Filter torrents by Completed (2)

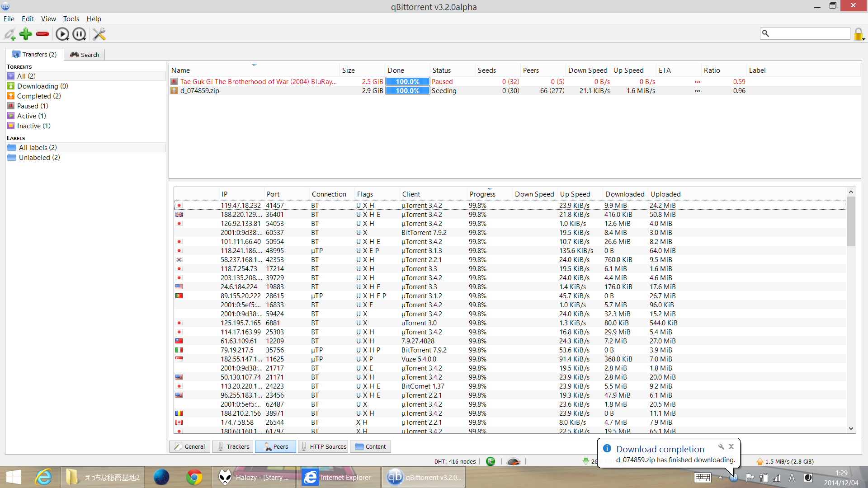(x=86, y=96)
